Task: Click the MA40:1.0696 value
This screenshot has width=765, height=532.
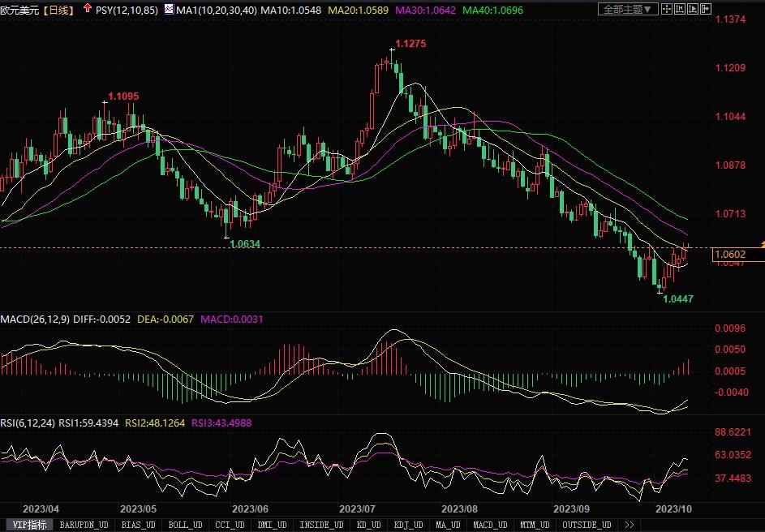Action: 492,10
